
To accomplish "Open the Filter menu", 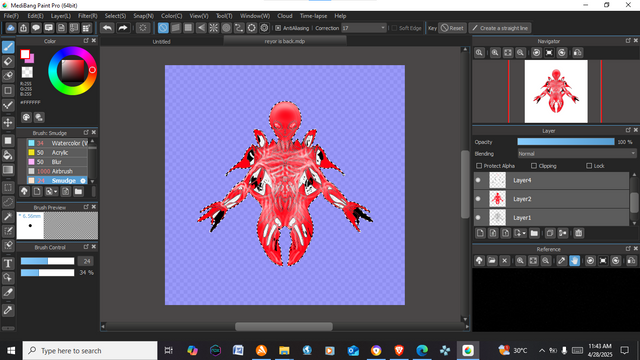I will coord(87,16).
